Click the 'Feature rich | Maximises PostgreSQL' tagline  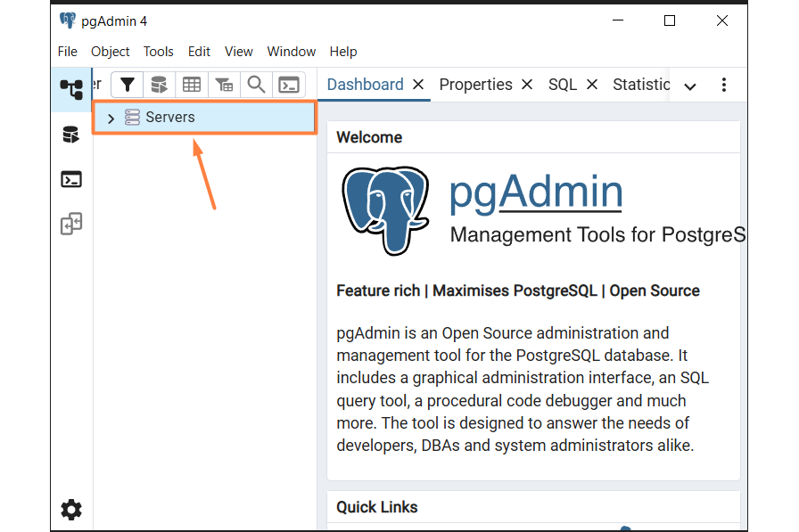point(518,291)
